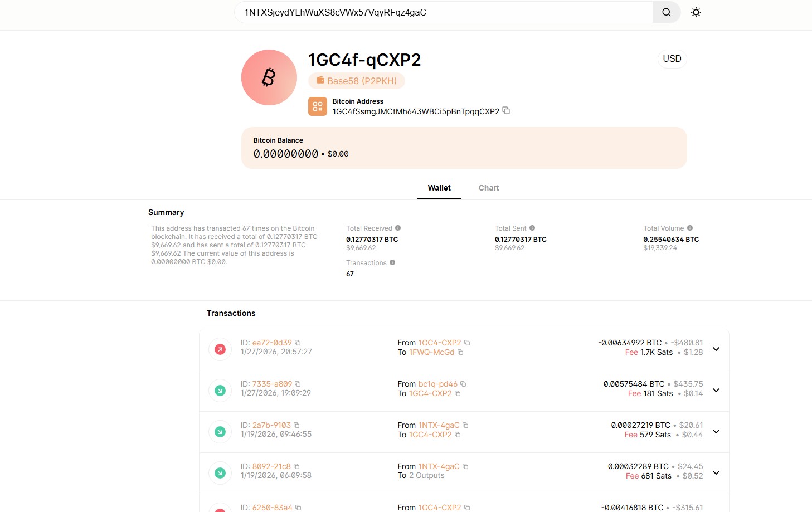Copy transaction ID ea72-0d39
Screen dimensions: 812x512
click(298, 343)
